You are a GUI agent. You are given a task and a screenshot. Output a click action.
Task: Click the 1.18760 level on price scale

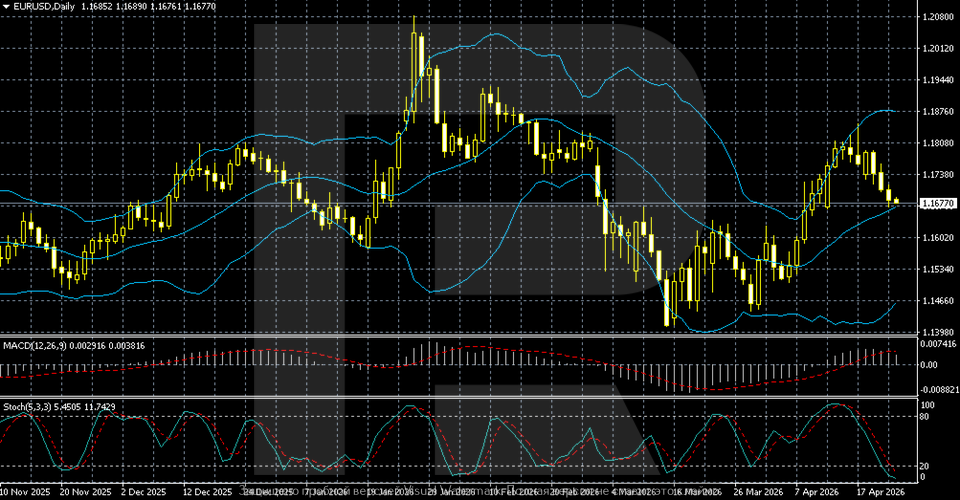tap(937, 112)
